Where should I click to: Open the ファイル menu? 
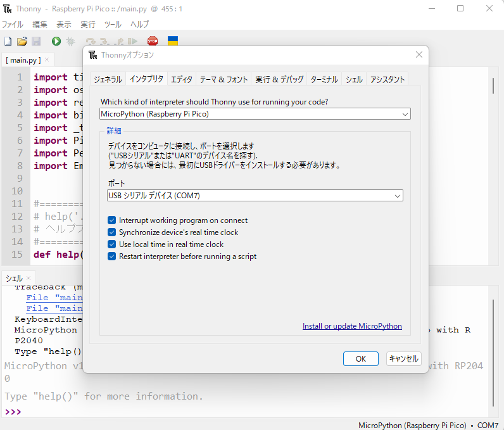tap(13, 25)
